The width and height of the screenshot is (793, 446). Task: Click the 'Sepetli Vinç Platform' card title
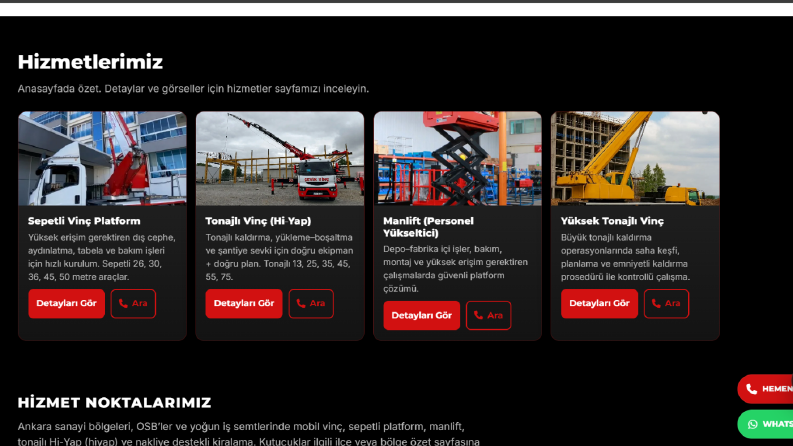pyautogui.click(x=84, y=221)
